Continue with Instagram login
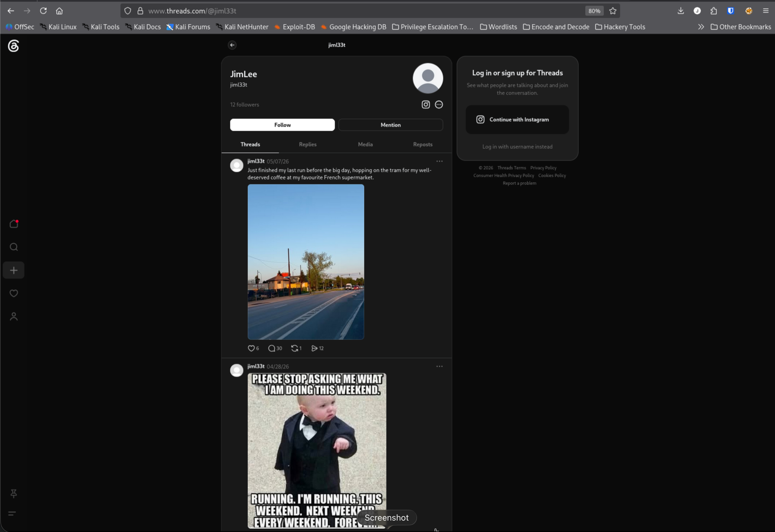This screenshot has height=532, width=775. point(517,119)
